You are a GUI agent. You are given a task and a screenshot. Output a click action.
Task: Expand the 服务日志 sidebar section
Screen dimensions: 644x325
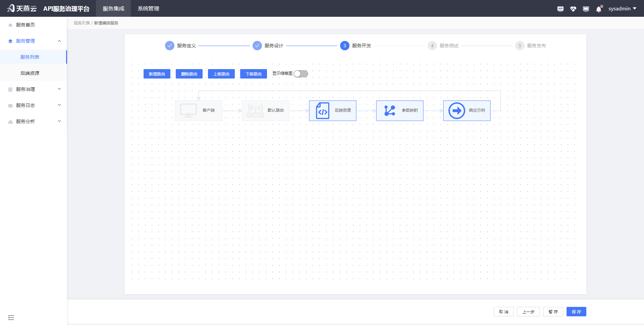coord(34,105)
